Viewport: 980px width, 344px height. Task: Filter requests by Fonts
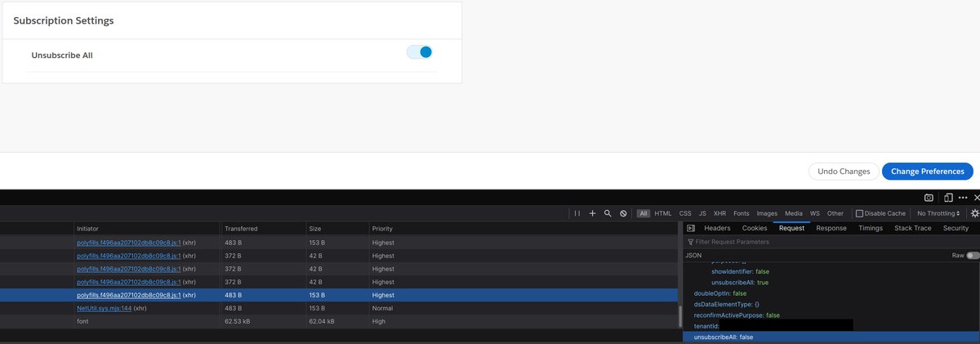click(741, 213)
